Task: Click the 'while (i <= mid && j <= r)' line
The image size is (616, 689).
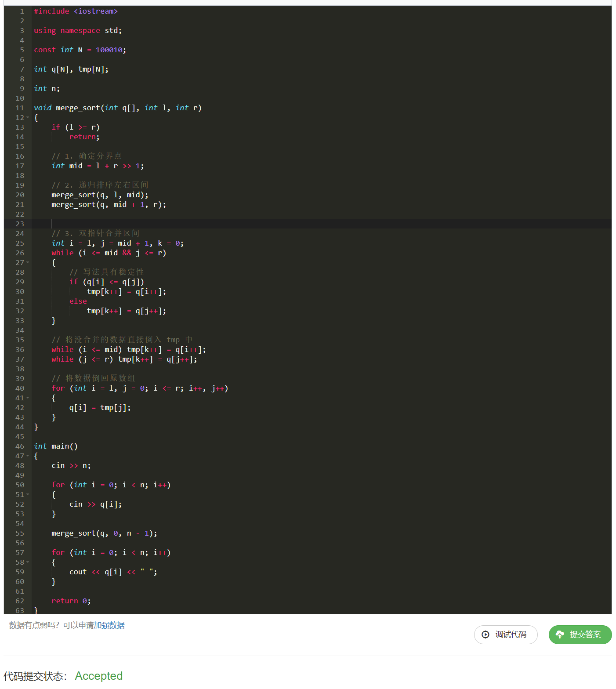Action: (x=109, y=253)
